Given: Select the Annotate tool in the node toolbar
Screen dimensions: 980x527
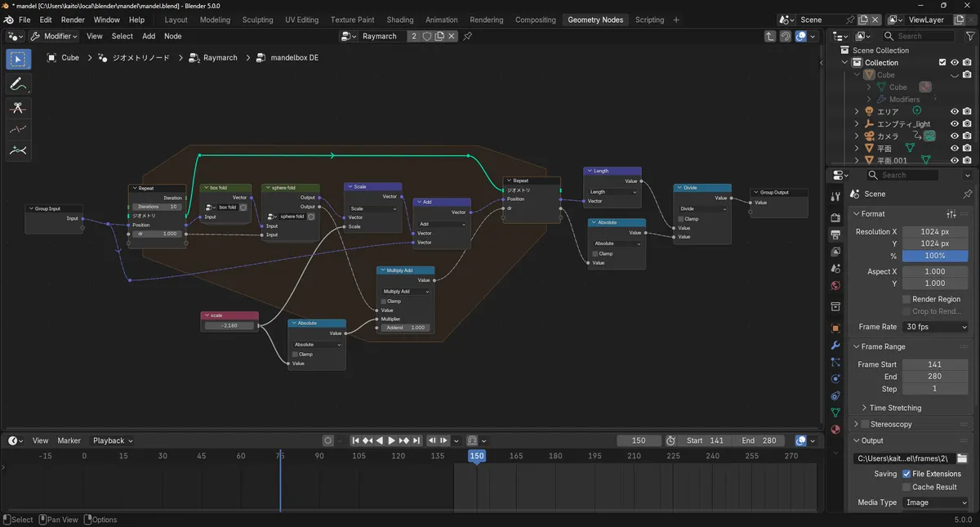Looking at the screenshot, I should click(x=18, y=83).
